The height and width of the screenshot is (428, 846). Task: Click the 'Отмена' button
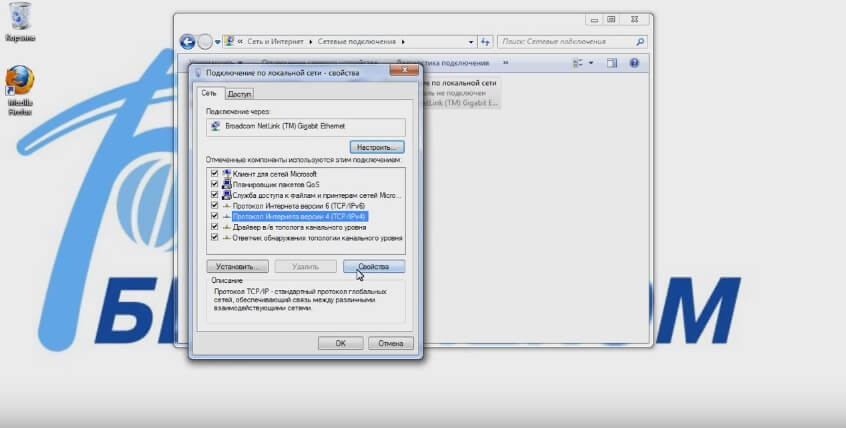pyautogui.click(x=391, y=343)
